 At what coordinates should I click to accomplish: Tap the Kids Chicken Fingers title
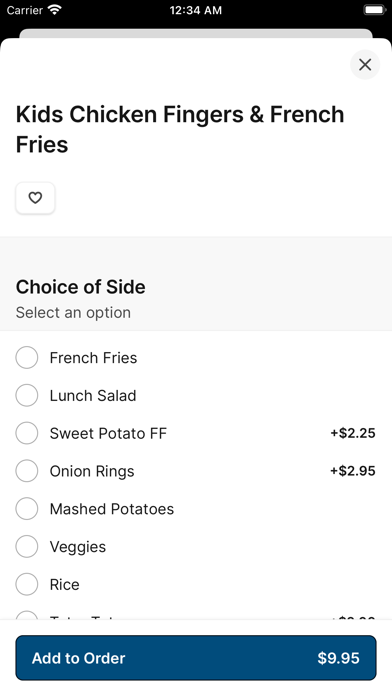pyautogui.click(x=180, y=129)
